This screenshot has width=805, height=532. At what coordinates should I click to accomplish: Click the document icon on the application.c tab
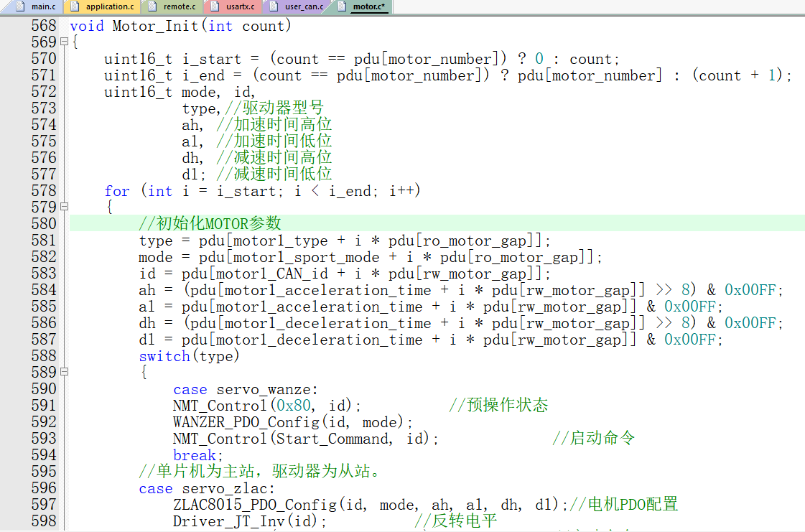(74, 6)
